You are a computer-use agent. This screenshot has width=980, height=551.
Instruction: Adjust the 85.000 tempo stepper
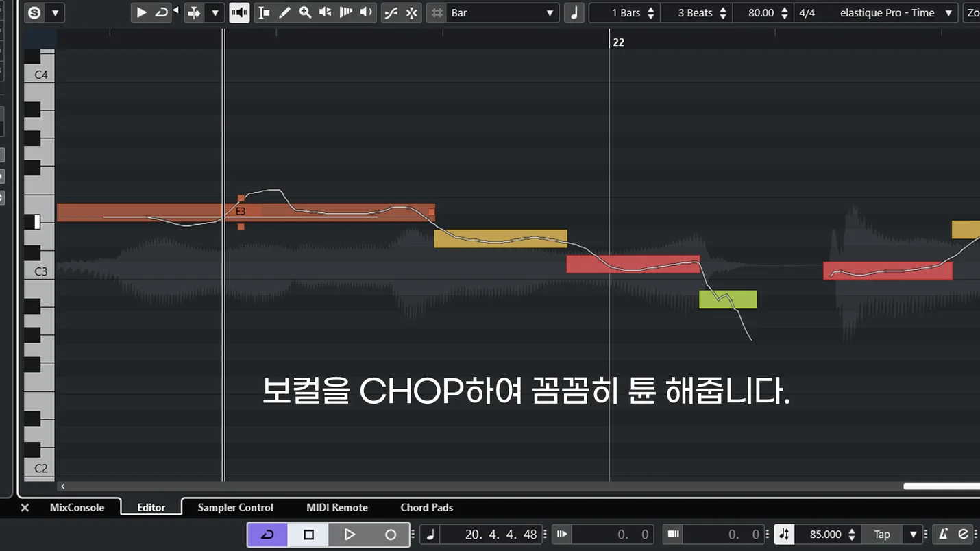[x=852, y=535]
